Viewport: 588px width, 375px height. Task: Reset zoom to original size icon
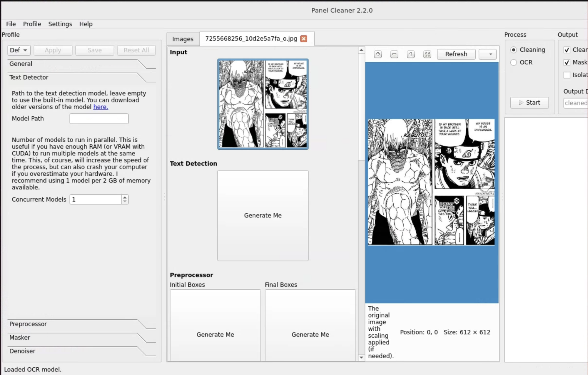point(411,54)
